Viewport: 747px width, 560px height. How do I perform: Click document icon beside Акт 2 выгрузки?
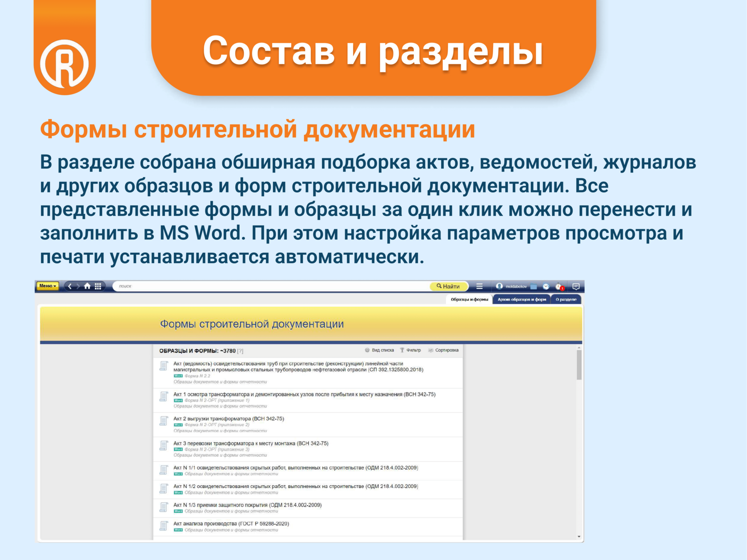[x=164, y=421]
